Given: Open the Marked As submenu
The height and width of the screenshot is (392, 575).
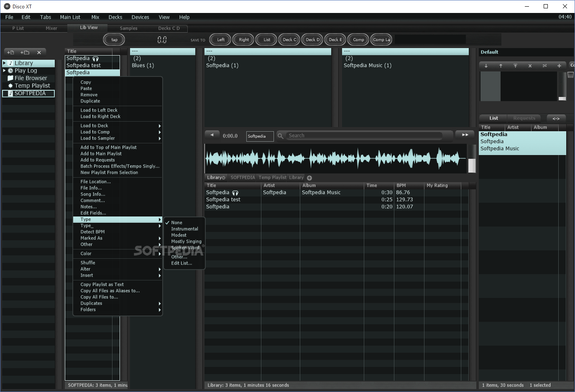Looking at the screenshot, I should (x=118, y=238).
